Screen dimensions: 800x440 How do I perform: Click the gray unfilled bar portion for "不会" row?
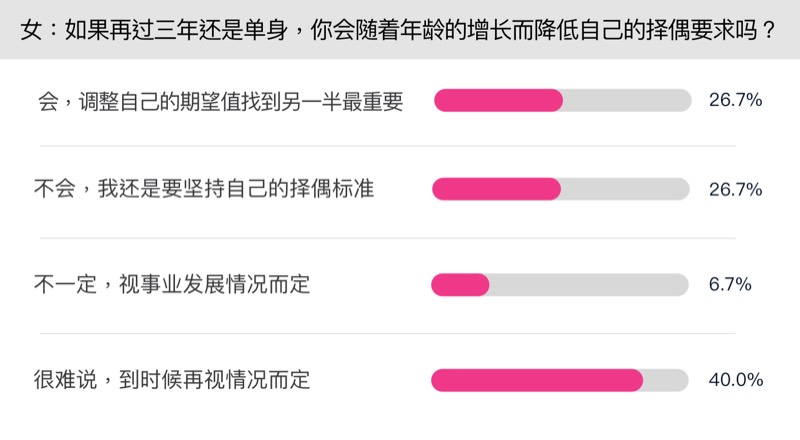coord(625,189)
